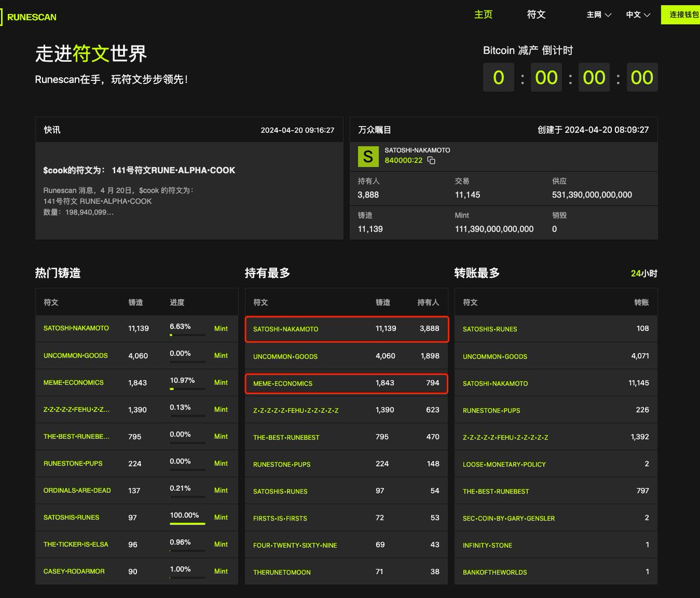Open LOOSE•MONETARY•POLICY rune link

coord(504,465)
